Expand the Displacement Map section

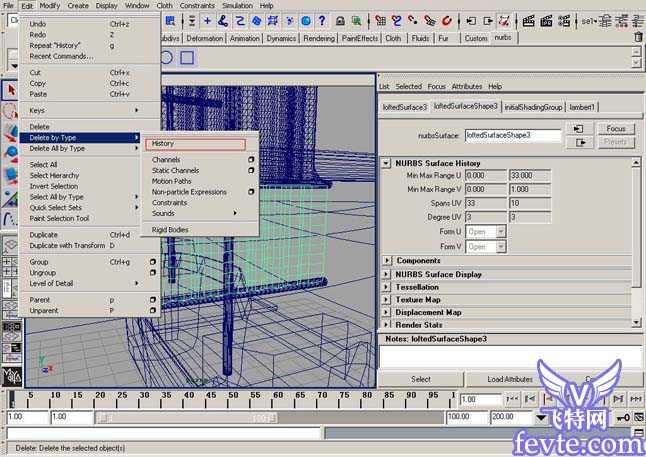386,312
